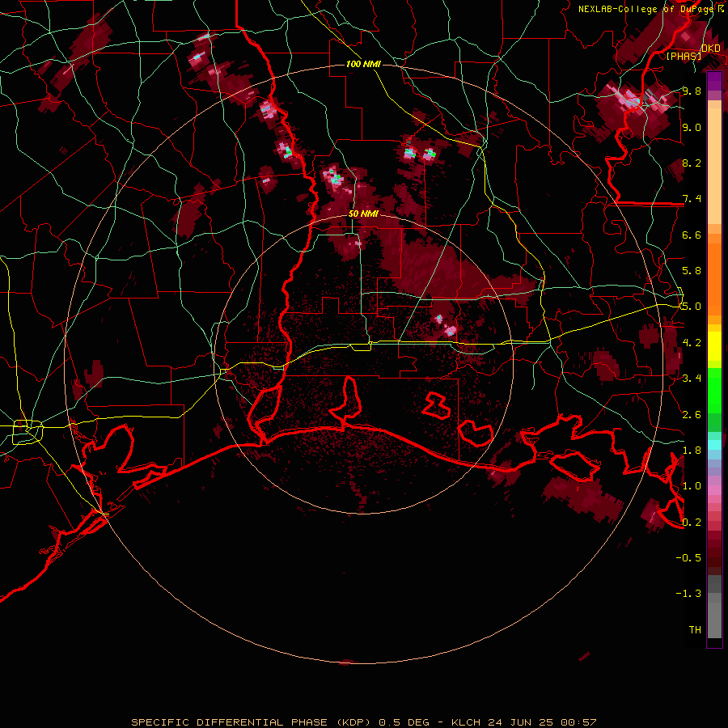The width and height of the screenshot is (728, 728).
Task: Click the 8.2 value on the color scale
Action: point(692,163)
